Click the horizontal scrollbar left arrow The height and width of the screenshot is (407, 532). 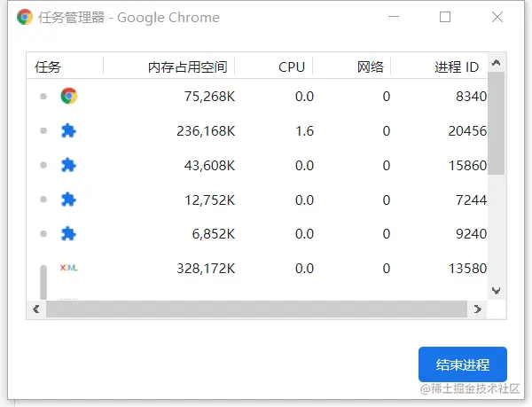pos(36,309)
